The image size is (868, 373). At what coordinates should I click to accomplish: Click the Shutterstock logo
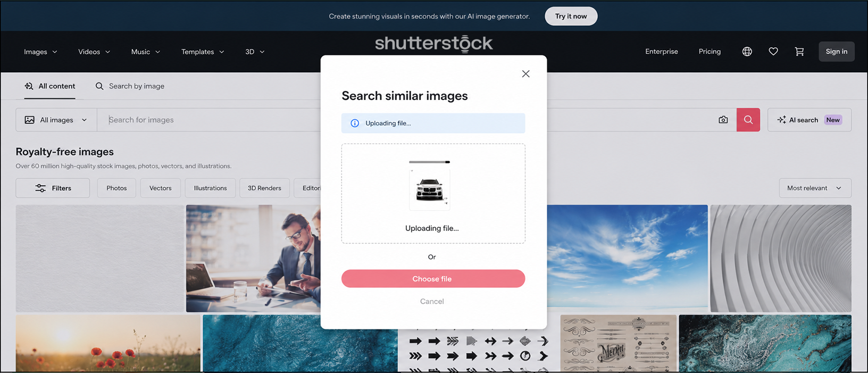tap(434, 44)
